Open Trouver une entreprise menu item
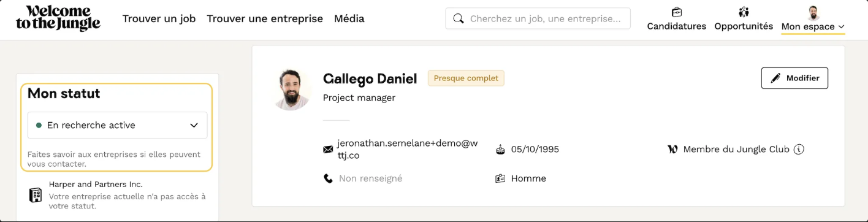Image resolution: width=868 pixels, height=222 pixels. pos(265,18)
